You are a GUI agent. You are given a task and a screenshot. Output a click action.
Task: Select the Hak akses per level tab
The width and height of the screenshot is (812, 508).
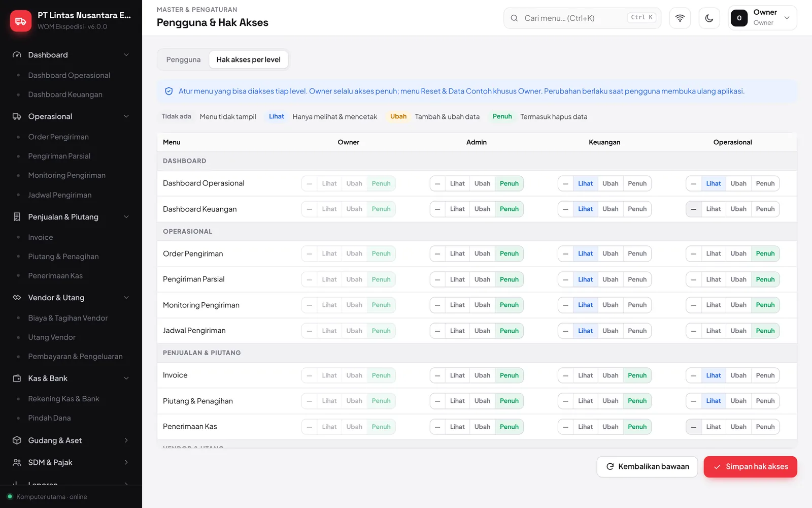[x=249, y=59]
